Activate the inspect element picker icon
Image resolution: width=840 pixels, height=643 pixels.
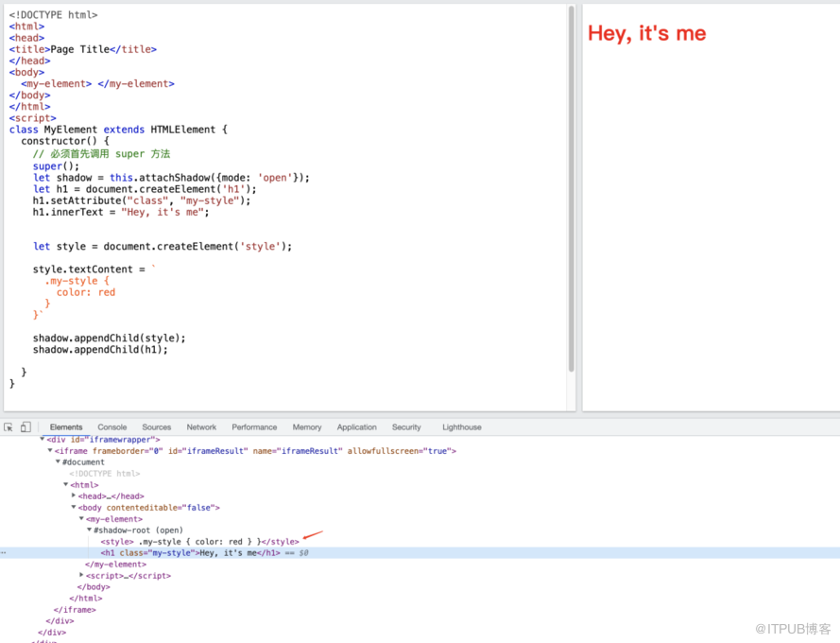pos(9,427)
